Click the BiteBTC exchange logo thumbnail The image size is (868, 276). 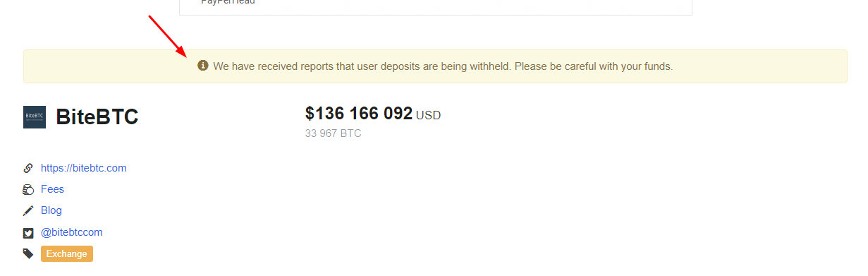35,116
